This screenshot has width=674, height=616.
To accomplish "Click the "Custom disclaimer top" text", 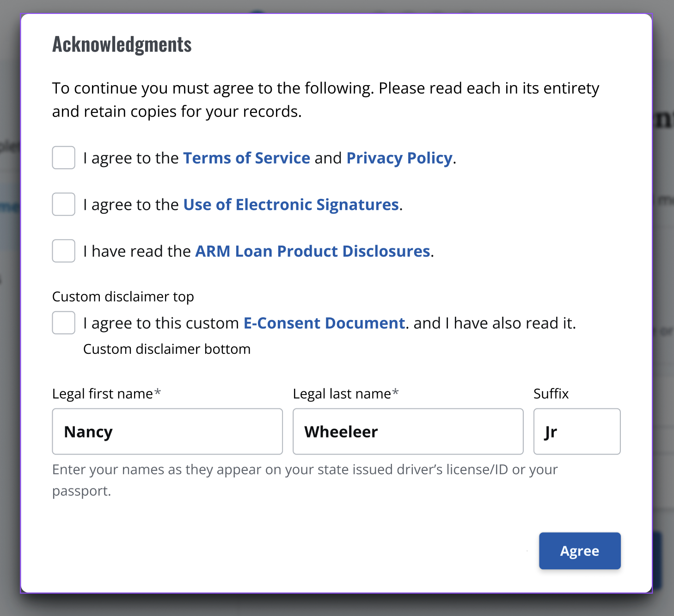I will [x=123, y=296].
